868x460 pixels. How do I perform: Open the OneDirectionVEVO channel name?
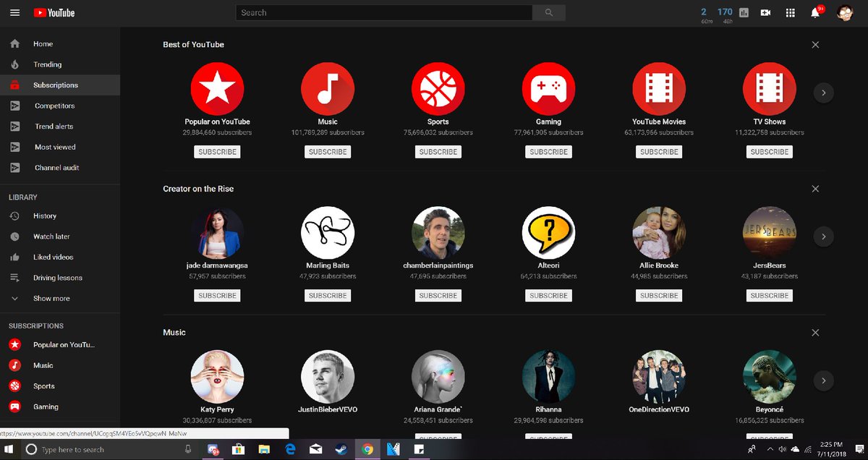point(659,409)
